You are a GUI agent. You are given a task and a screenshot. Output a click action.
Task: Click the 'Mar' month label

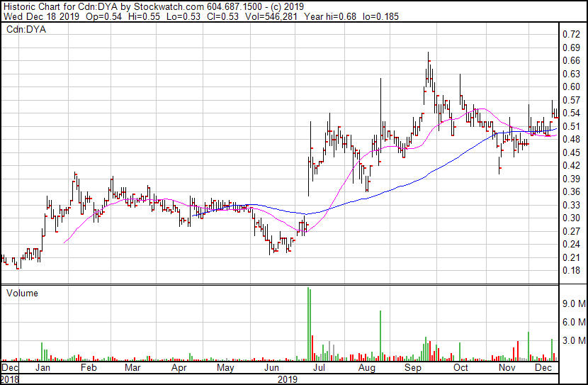coord(132,368)
